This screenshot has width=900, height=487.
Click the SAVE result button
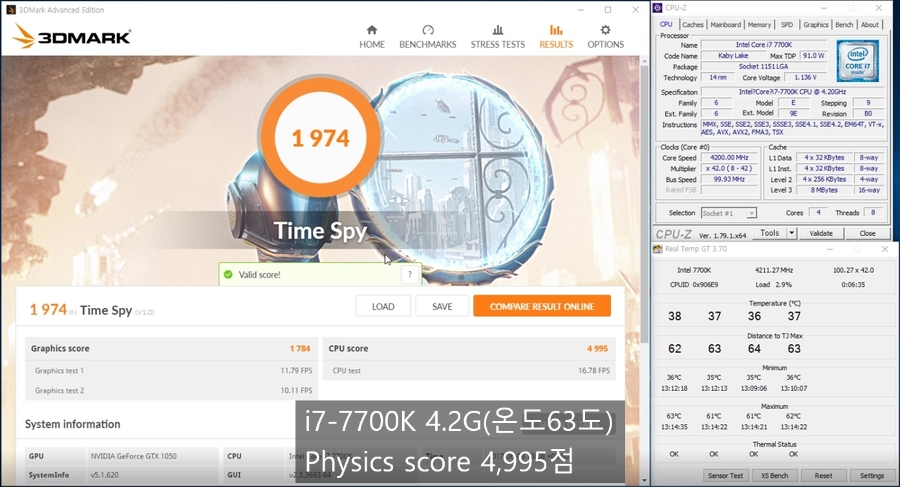coord(442,306)
